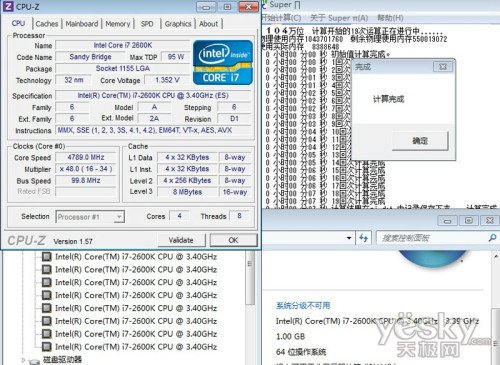The height and width of the screenshot is (365, 500).
Task: Click the Version 1.57 label in CPU-Z
Action: pos(73,241)
